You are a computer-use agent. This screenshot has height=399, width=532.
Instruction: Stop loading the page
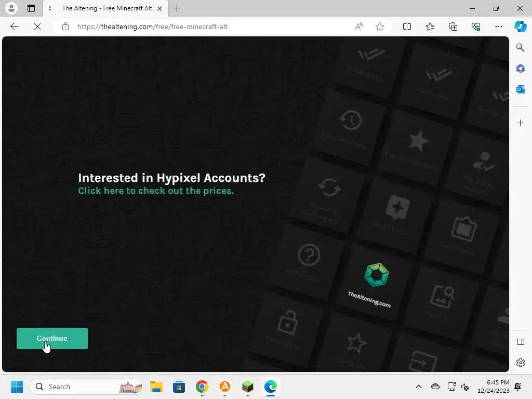tap(37, 26)
